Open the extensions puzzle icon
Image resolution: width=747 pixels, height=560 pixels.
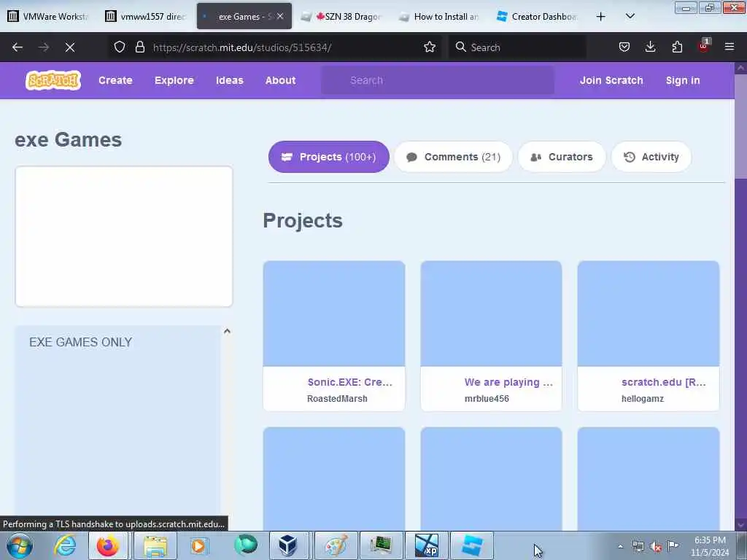[x=677, y=47]
